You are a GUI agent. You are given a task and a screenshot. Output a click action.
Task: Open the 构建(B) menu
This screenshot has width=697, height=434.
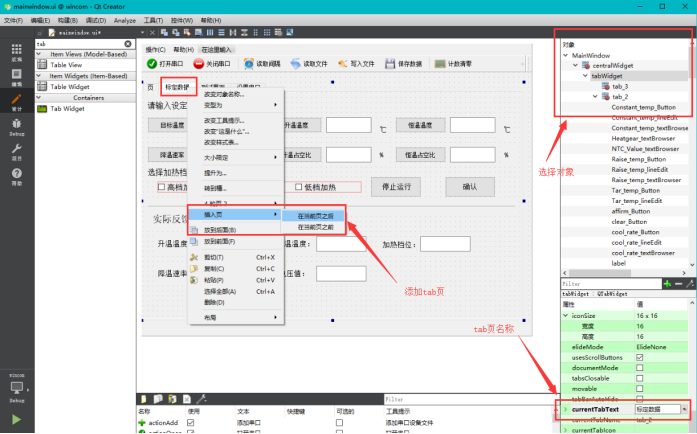tap(68, 20)
